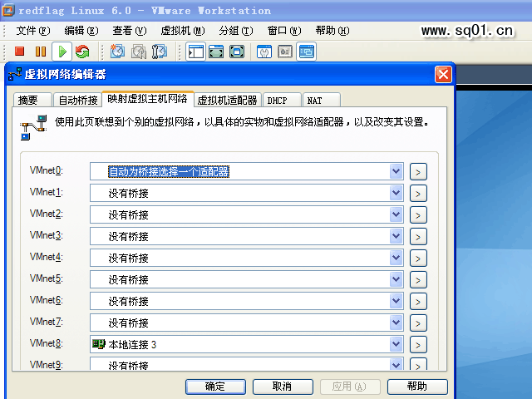Switch to the NAT tab
The width and height of the screenshot is (532, 399).
[x=322, y=100]
